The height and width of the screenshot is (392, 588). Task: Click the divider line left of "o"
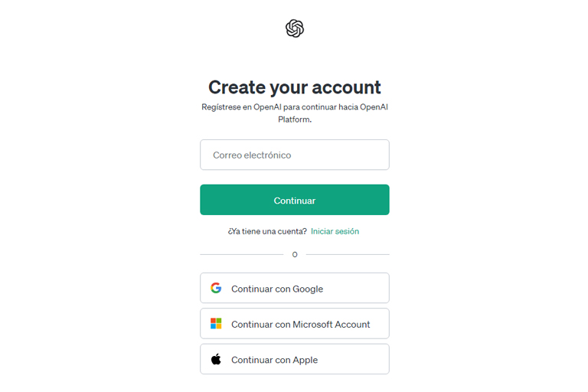coord(242,254)
